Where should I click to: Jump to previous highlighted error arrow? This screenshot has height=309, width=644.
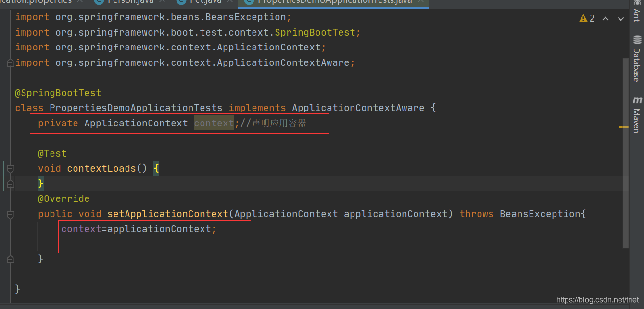click(606, 18)
